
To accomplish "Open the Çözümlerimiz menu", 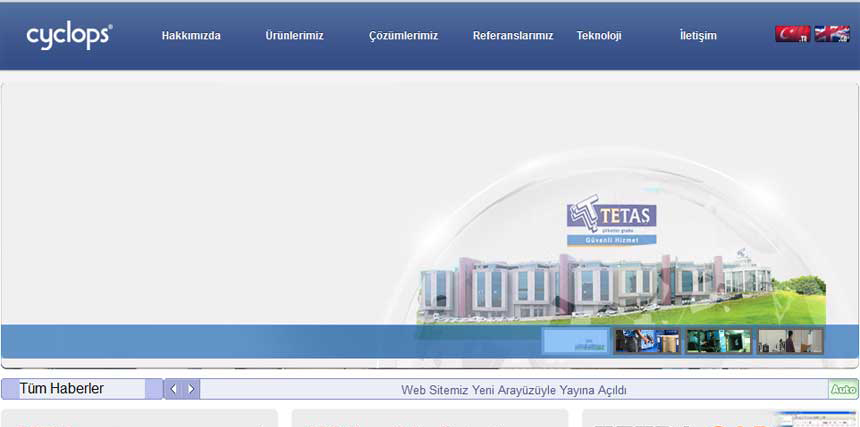I will [x=404, y=36].
